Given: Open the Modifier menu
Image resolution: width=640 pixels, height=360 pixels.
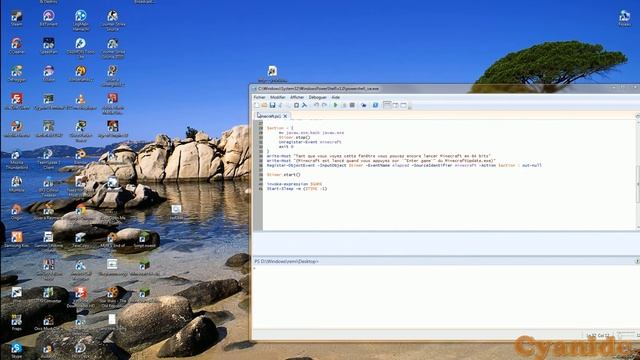Looking at the screenshot, I should coord(278,98).
